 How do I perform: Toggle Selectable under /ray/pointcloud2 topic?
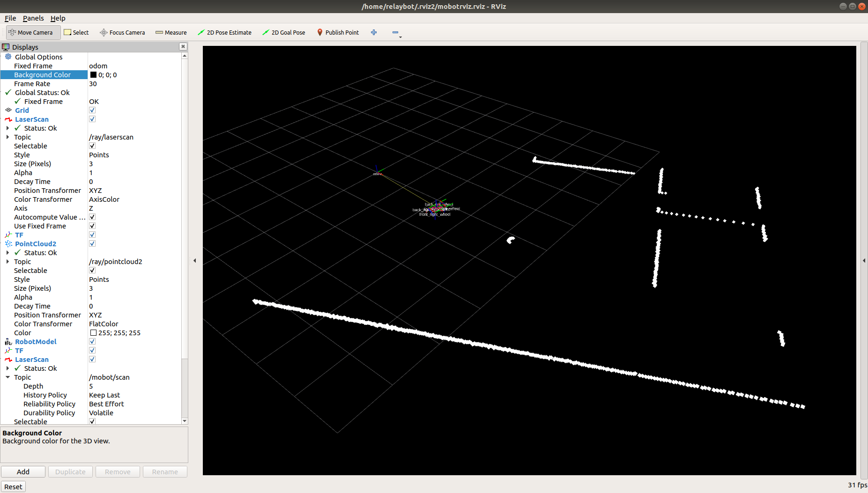click(x=92, y=270)
